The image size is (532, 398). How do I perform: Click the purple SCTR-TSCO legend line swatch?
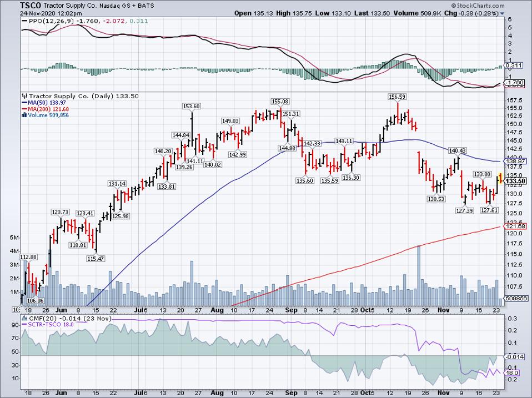pyautogui.click(x=24, y=324)
